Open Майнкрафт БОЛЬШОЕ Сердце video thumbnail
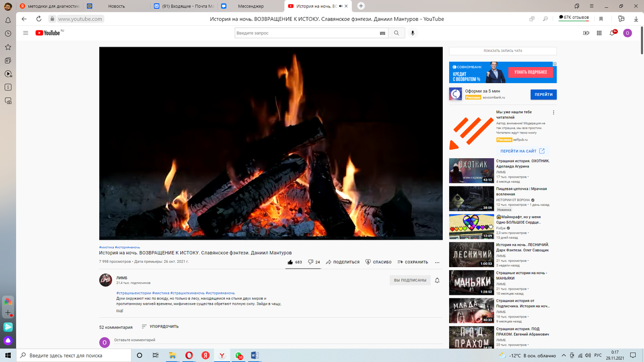This screenshot has height=362, width=644. point(472,226)
